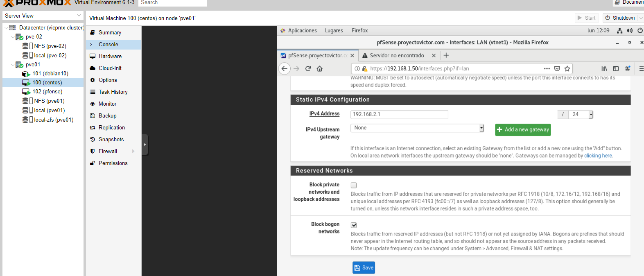
Task: Bookmark this page with the star icon
Action: point(567,68)
